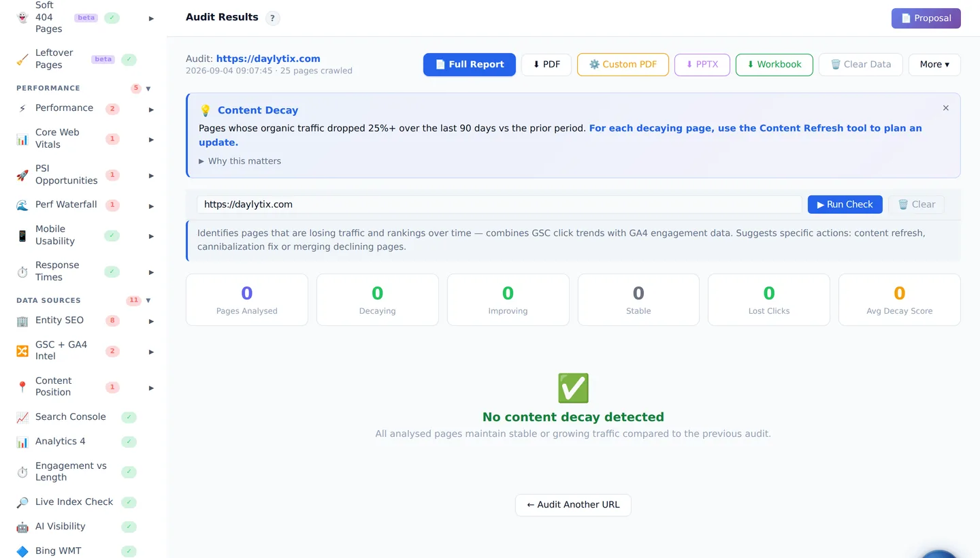Click the Run Check button

click(845, 205)
